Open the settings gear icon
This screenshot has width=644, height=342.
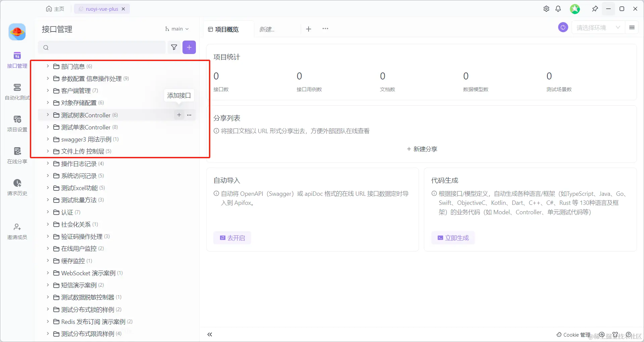point(546,9)
